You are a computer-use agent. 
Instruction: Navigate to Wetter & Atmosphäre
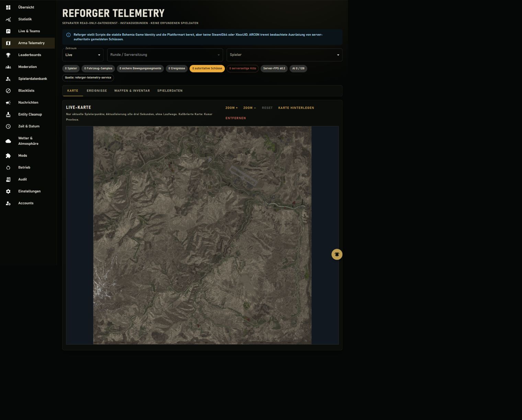(28, 141)
